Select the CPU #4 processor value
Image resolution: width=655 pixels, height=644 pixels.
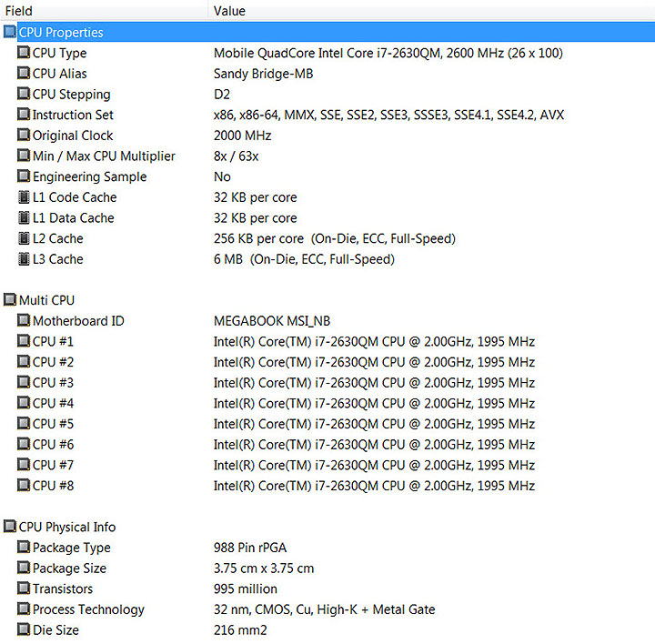(x=374, y=404)
